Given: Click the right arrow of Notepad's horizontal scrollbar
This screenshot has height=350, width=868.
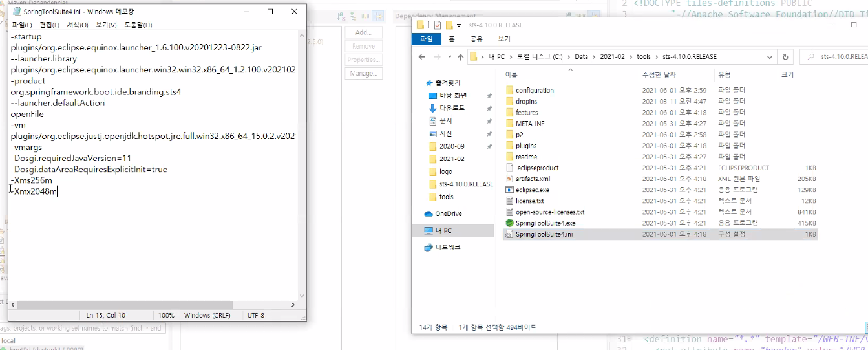Looking at the screenshot, I should click(x=293, y=304).
